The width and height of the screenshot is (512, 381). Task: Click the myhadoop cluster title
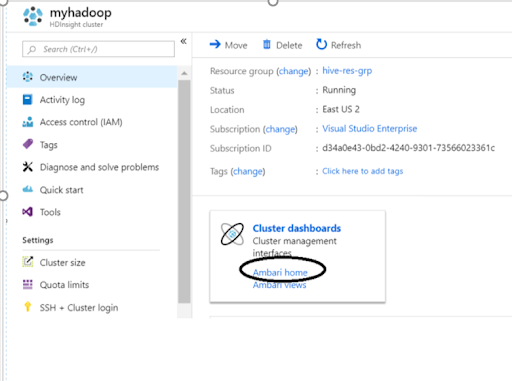[81, 13]
